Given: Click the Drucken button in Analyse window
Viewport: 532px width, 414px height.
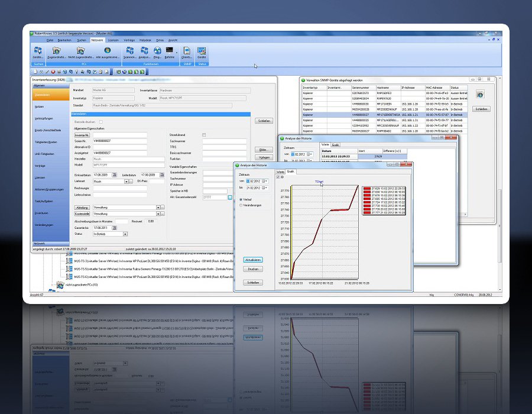Looking at the screenshot, I should (x=253, y=269).
